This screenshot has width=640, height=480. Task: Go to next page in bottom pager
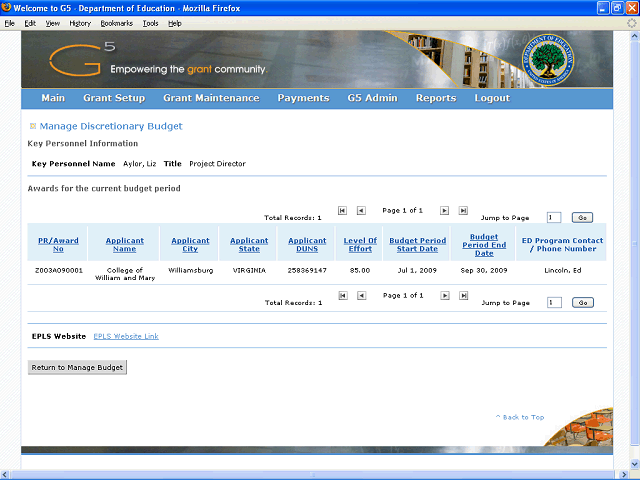[445, 296]
